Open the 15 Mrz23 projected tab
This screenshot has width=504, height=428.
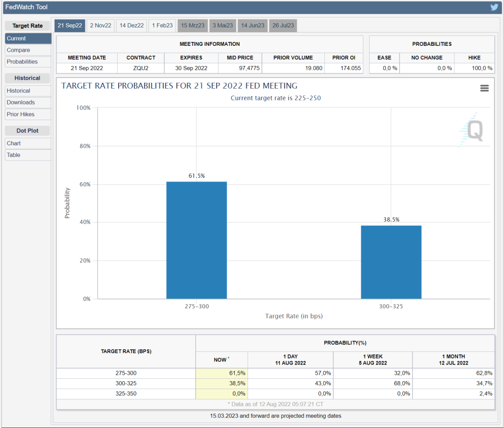(x=193, y=26)
